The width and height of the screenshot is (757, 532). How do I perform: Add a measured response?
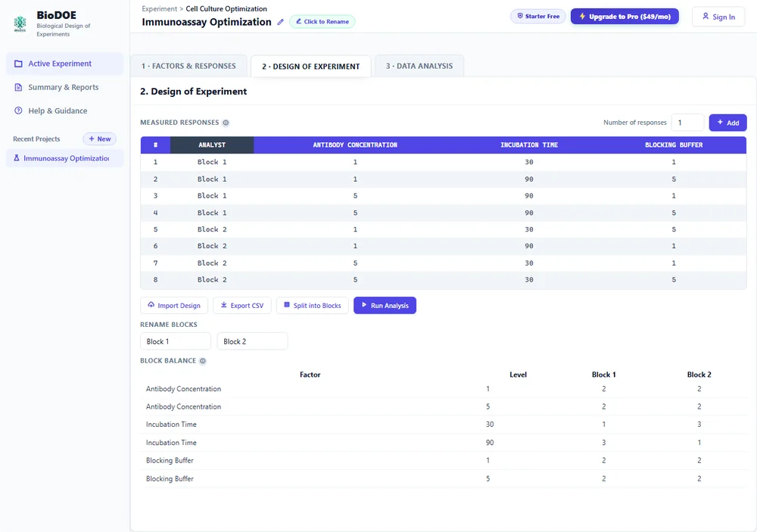727,123
